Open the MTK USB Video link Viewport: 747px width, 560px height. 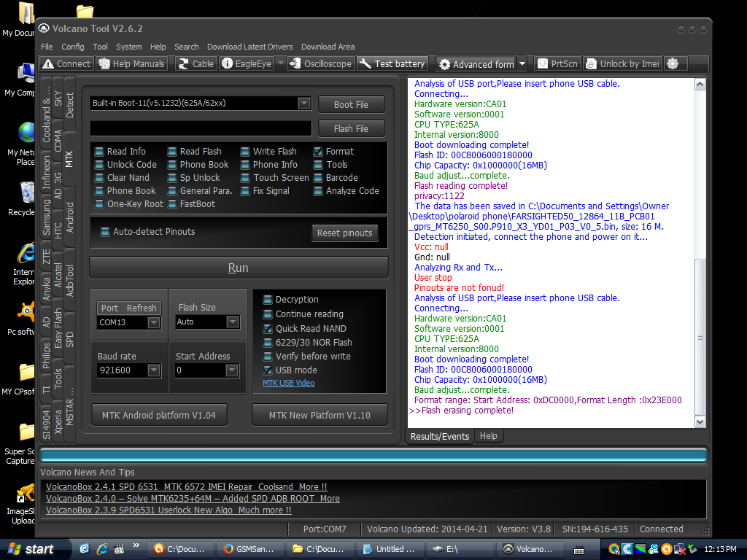coord(289,383)
